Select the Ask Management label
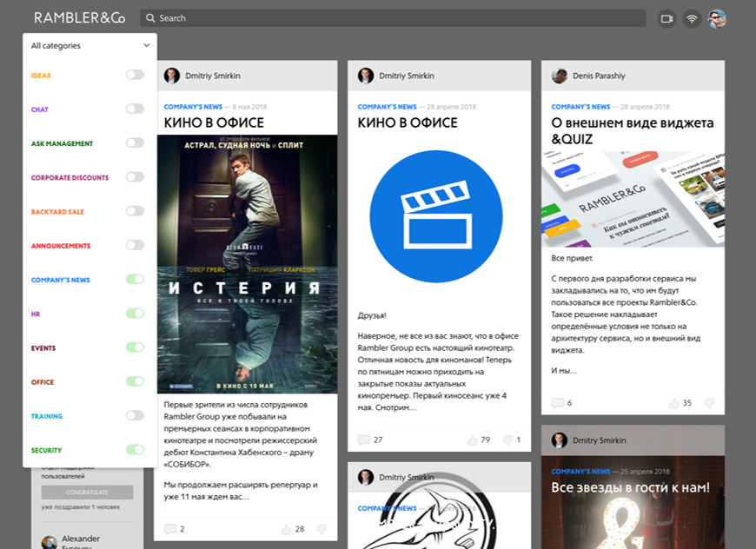756x549 pixels. tap(63, 143)
